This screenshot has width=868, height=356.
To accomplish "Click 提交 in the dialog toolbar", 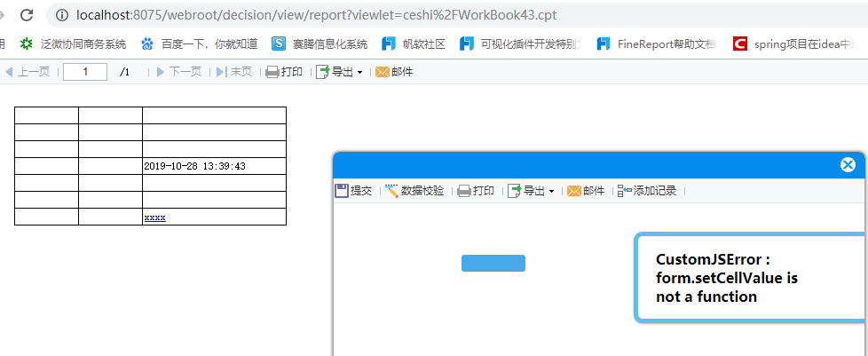I will (354, 191).
